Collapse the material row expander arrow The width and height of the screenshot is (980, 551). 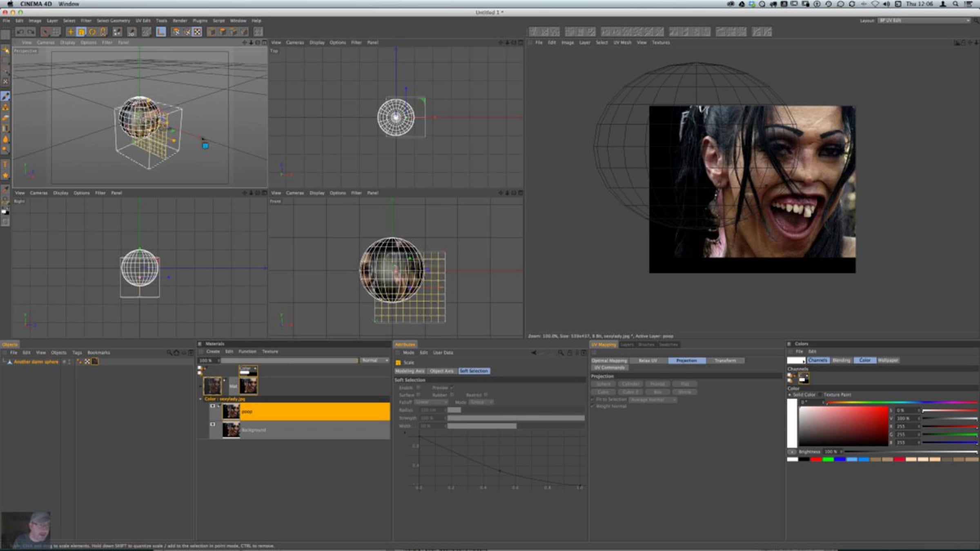[200, 386]
